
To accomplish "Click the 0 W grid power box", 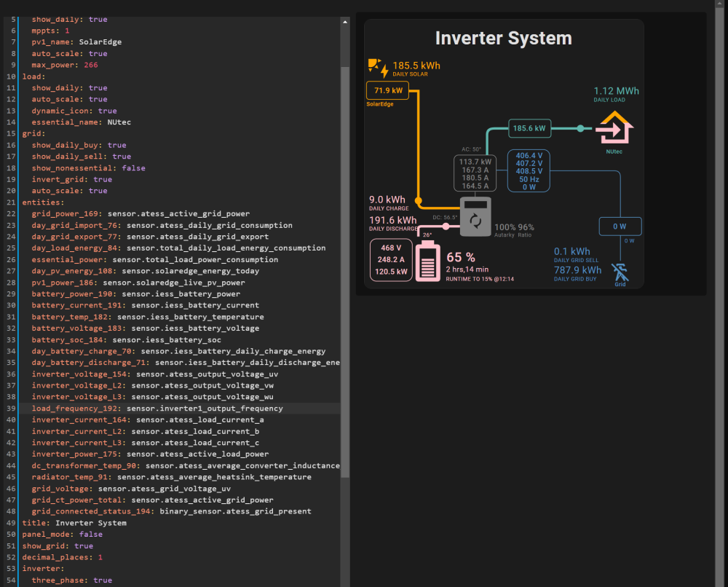I will pos(620,226).
